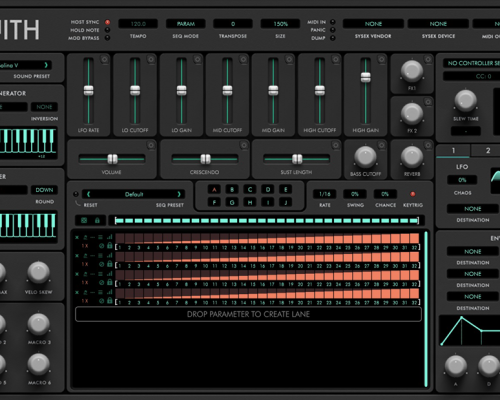Click the assign icon above LFO RATE fader
The width and height of the screenshot is (500, 400).
[104, 59]
